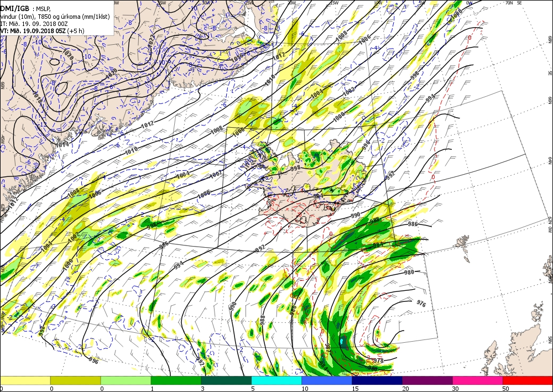The image size is (553, 392).
Task: Select the pink legend color swatch
Action: (478, 380)
